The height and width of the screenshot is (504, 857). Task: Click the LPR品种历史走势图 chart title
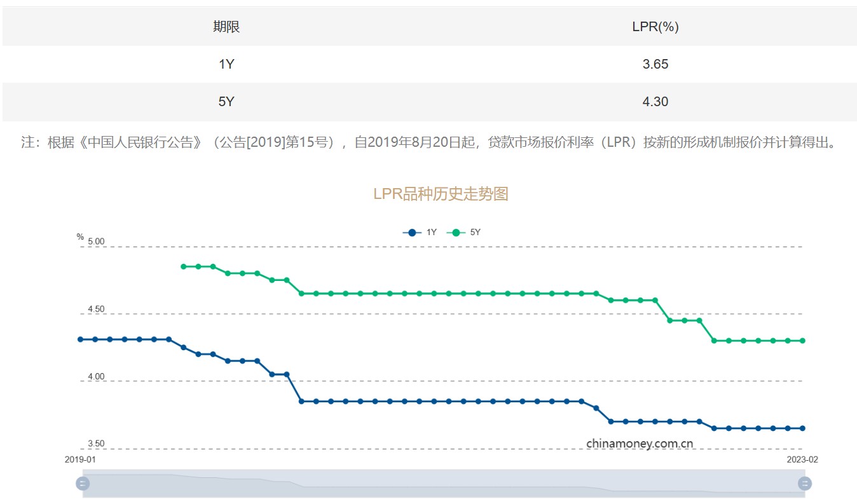441,194
